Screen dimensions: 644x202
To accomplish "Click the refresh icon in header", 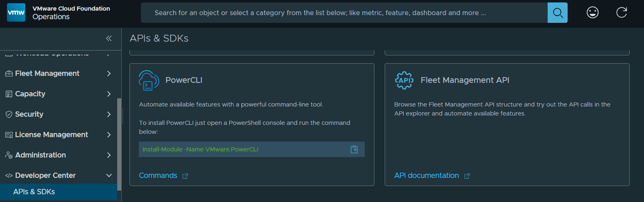I will (x=622, y=13).
